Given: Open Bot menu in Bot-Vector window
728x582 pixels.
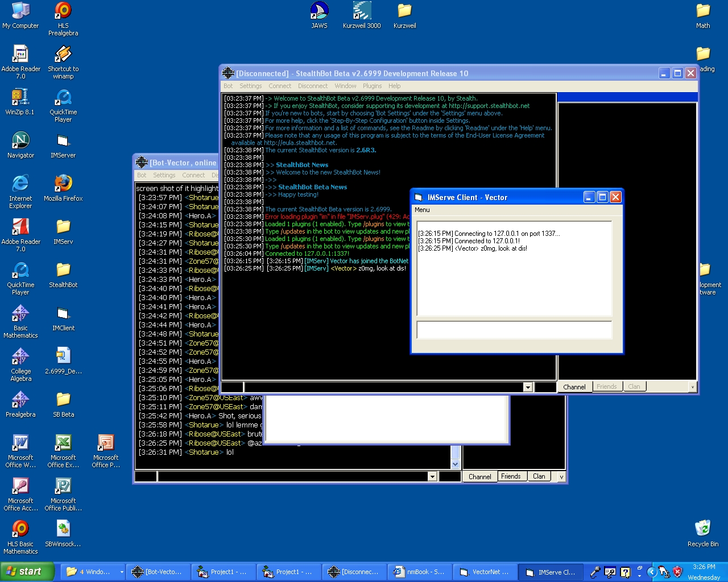Looking at the screenshot, I should click(142, 175).
